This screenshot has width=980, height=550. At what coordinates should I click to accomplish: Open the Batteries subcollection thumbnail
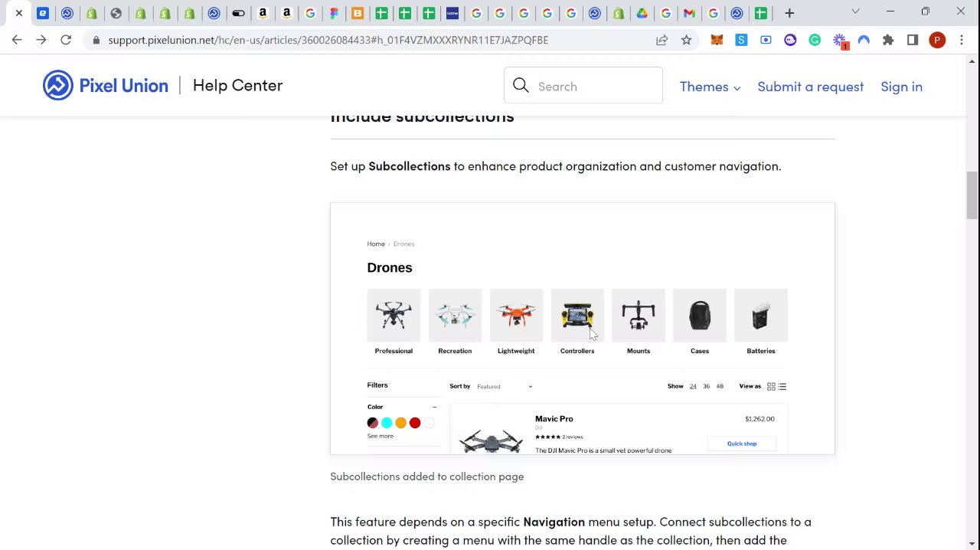click(x=761, y=315)
